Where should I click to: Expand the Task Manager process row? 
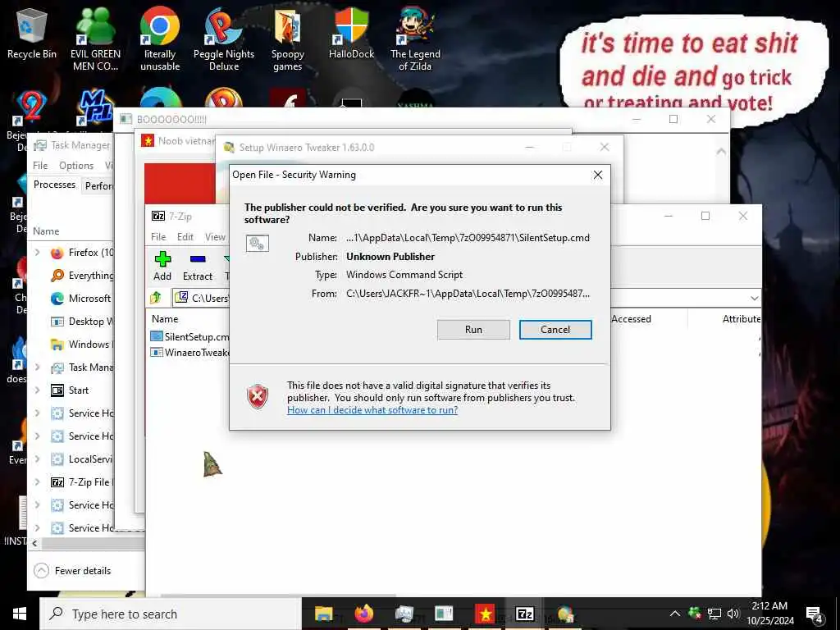(38, 367)
